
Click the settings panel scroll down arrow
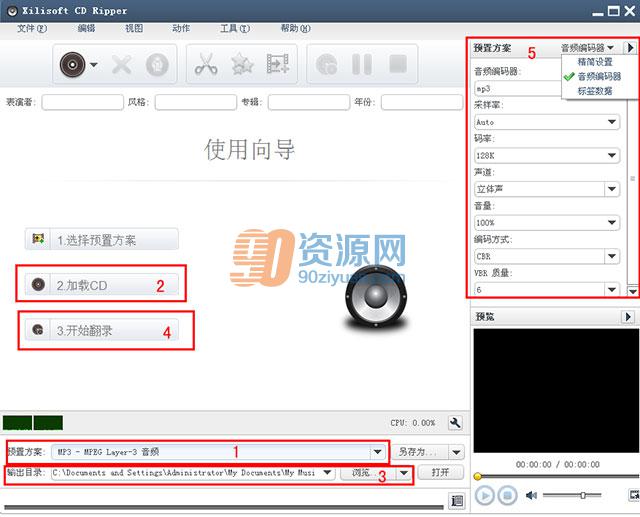click(x=633, y=291)
